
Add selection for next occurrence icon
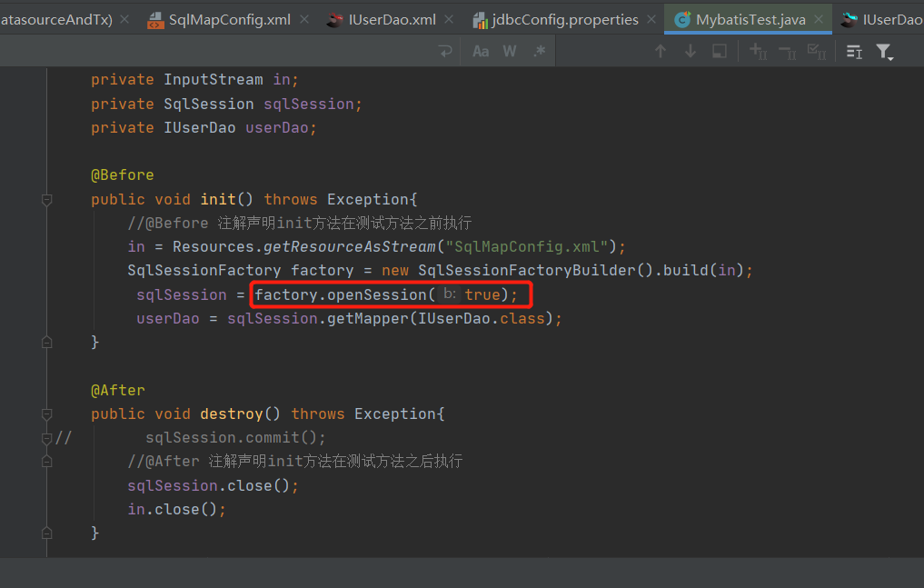pyautogui.click(x=758, y=51)
